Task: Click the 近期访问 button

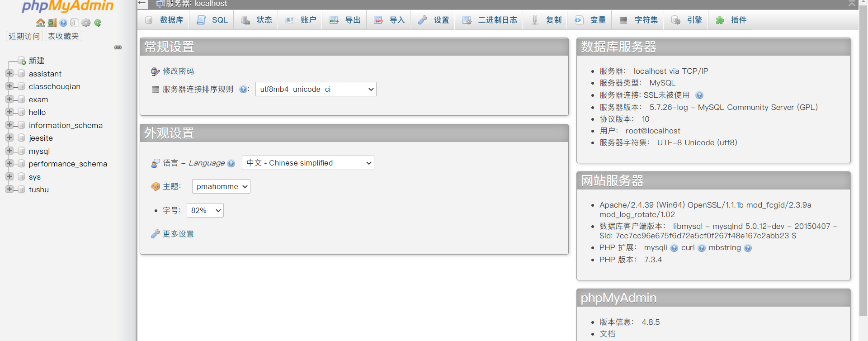Action: pyautogui.click(x=24, y=36)
